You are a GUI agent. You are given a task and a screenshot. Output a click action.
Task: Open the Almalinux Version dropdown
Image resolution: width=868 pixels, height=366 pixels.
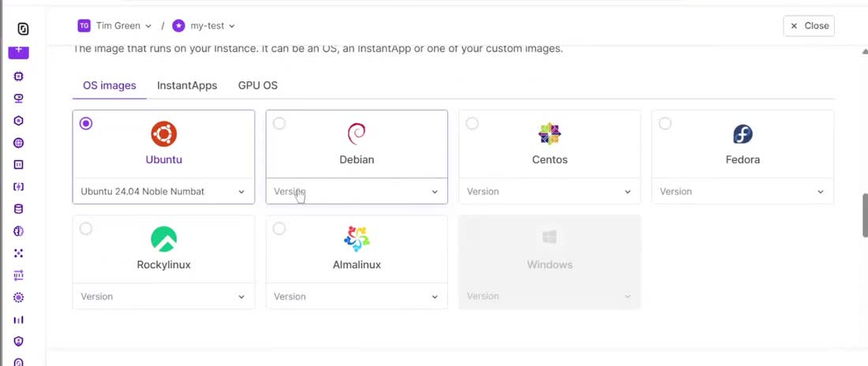click(357, 297)
